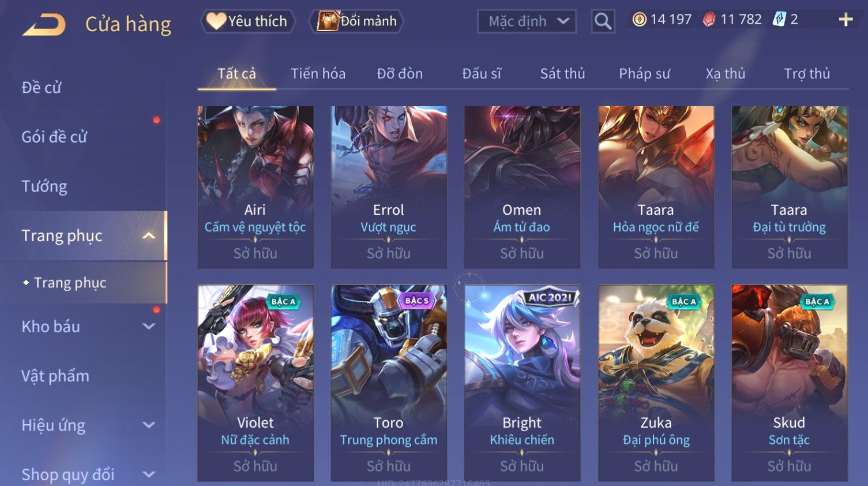Viewport: 868px width, 486px height.
Task: Click the plus icon to add currency
Action: tap(846, 20)
